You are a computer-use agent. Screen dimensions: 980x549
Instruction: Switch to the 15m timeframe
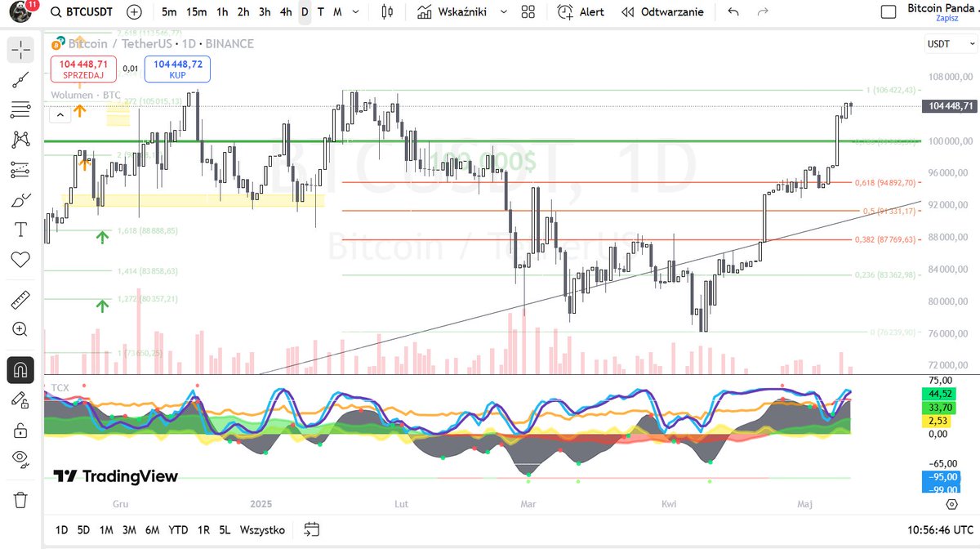(x=196, y=12)
